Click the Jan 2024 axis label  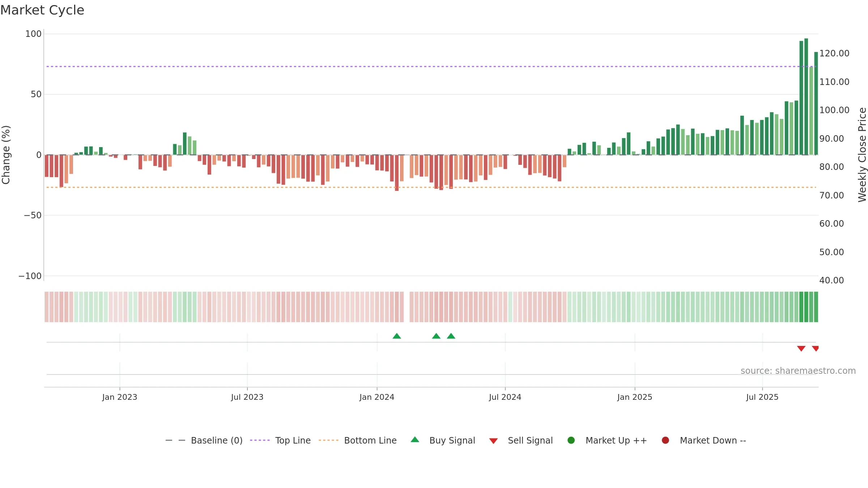point(377,397)
